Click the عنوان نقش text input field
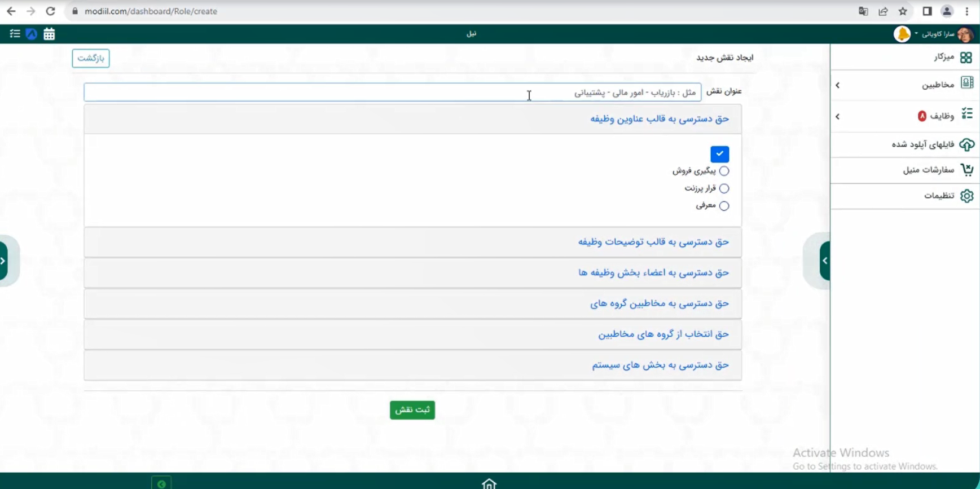The height and width of the screenshot is (489, 980). [x=392, y=92]
